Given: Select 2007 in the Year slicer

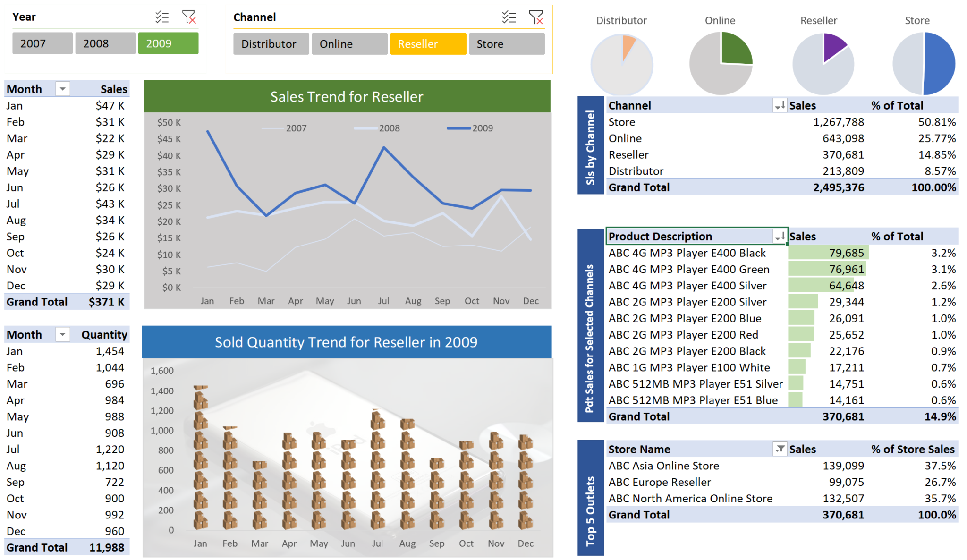Looking at the screenshot, I should [x=42, y=43].
